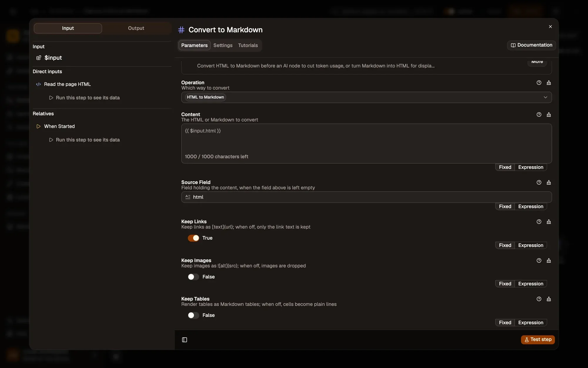588x368 pixels.
Task: Run Read the page HTML step for data
Action: [84, 98]
